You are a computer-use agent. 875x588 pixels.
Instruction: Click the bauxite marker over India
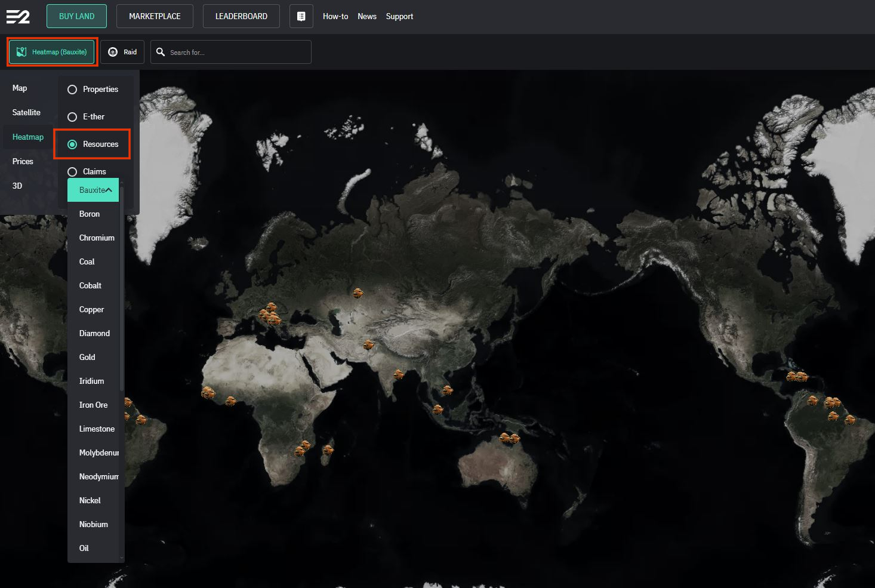(399, 375)
